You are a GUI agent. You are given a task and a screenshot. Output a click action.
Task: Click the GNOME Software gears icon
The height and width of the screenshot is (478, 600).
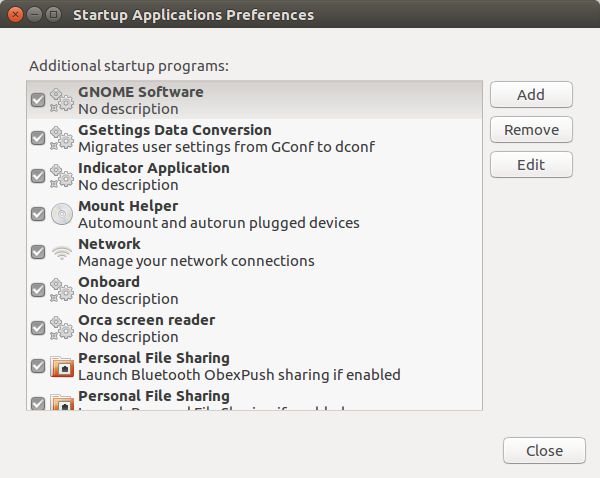pos(62,100)
